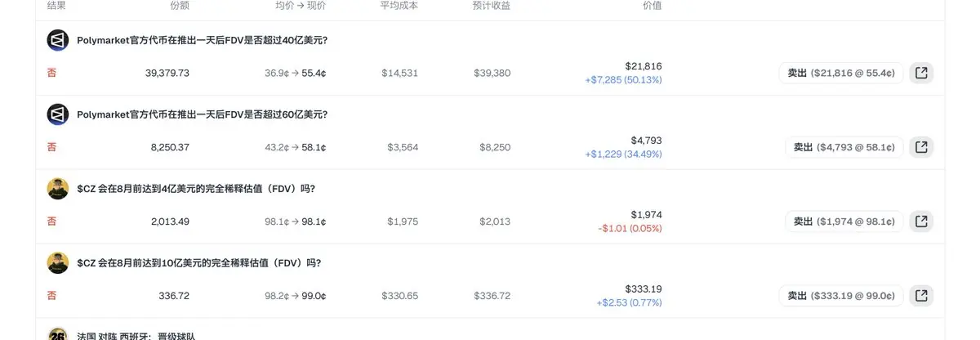Sell position at $4,793 @ 58.1¢

[x=844, y=147]
